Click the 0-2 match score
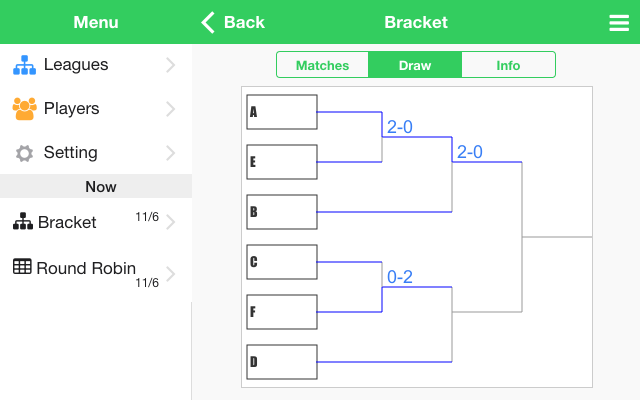The height and width of the screenshot is (400, 640). [400, 277]
